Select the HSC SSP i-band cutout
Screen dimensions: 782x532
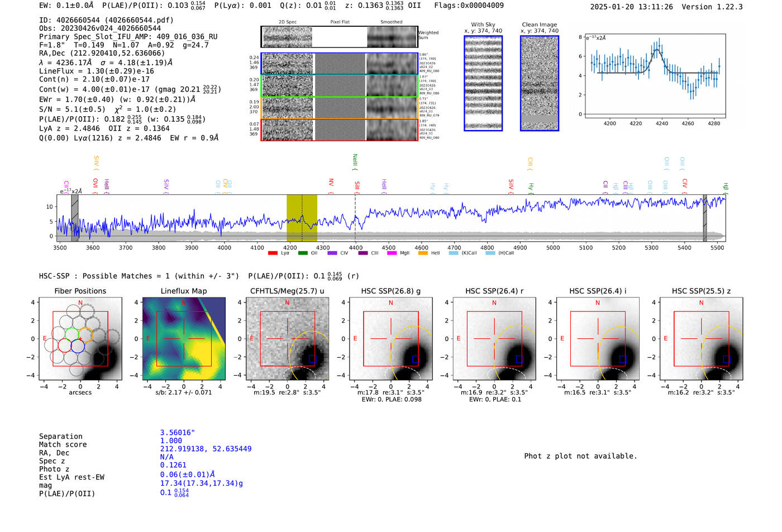point(598,339)
